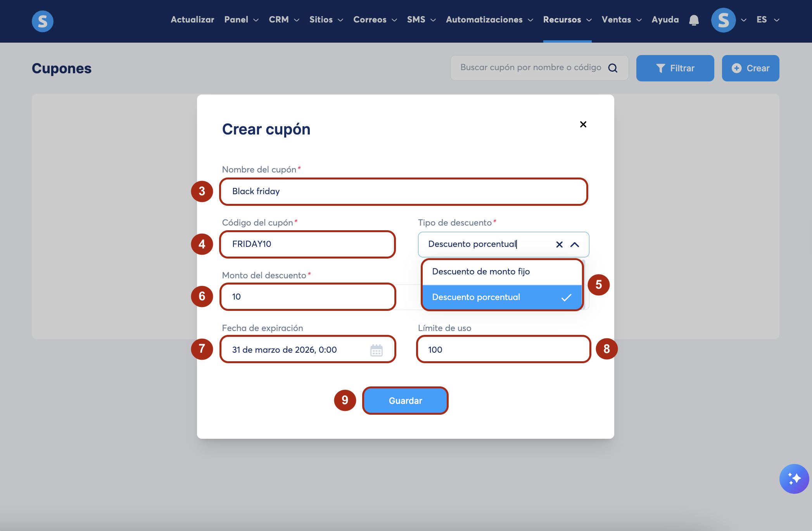Click the Systeme logo at top left
Image resolution: width=812 pixels, height=531 pixels.
pyautogui.click(x=43, y=21)
